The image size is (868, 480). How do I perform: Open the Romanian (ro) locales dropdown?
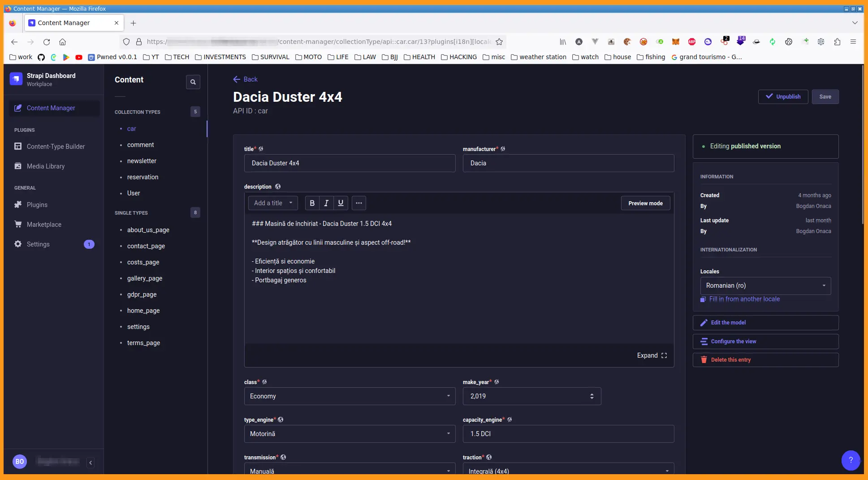coord(765,285)
